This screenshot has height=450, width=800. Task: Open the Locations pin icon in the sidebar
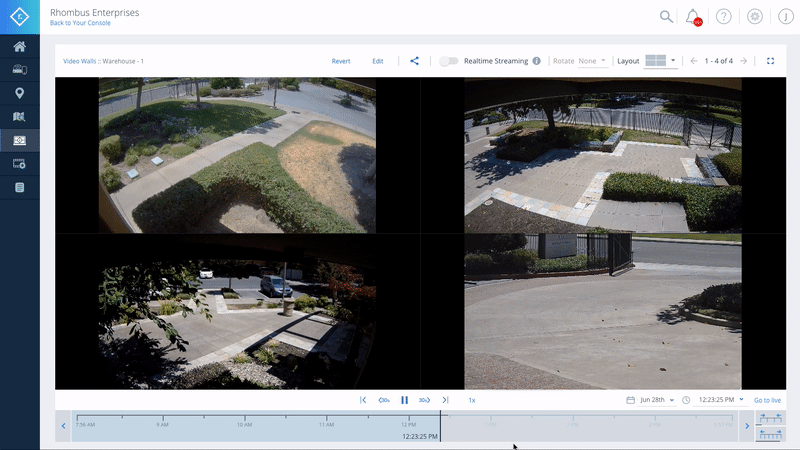coord(19,93)
